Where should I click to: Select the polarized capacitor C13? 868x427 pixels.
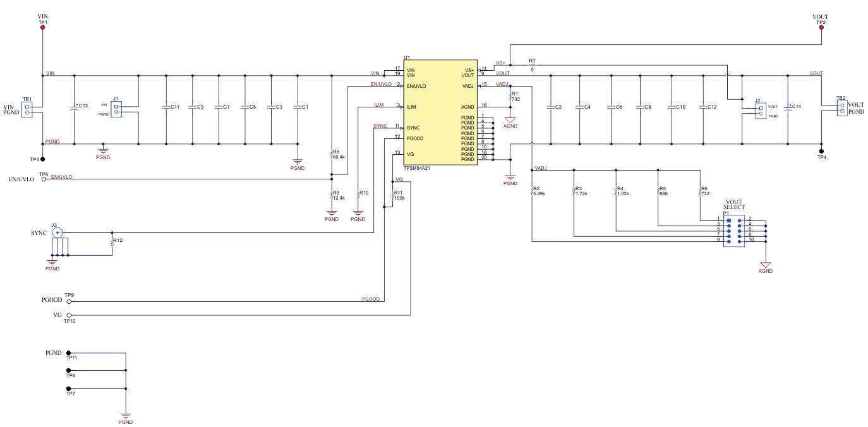click(x=75, y=107)
